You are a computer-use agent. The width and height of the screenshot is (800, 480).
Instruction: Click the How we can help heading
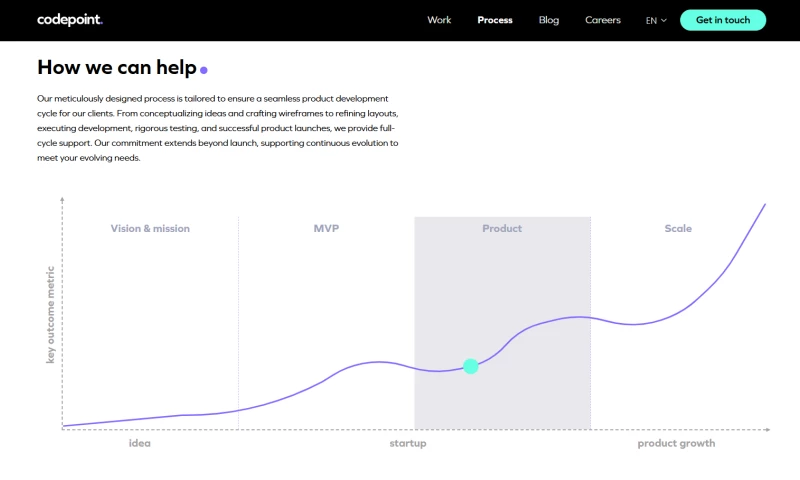pyautogui.click(x=116, y=67)
